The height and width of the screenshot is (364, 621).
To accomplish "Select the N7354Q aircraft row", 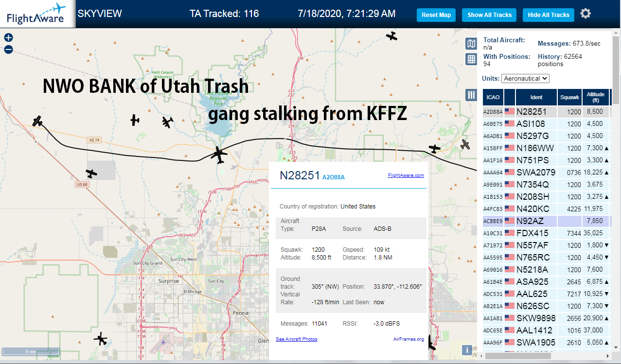I will tap(547, 184).
